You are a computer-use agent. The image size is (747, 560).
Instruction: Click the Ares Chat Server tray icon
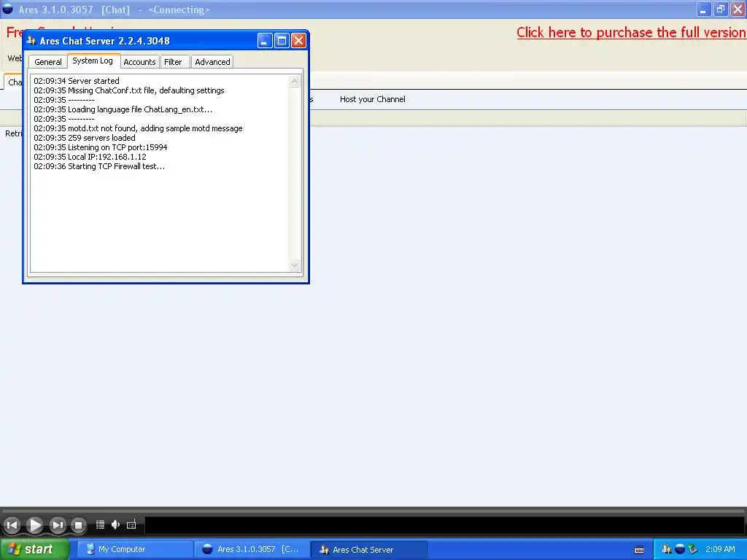(667, 550)
